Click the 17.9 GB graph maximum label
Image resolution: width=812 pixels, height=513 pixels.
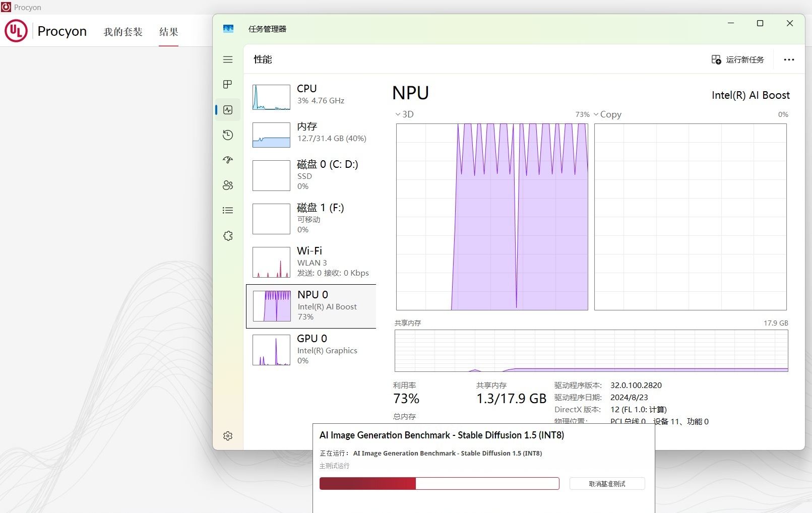coord(776,323)
